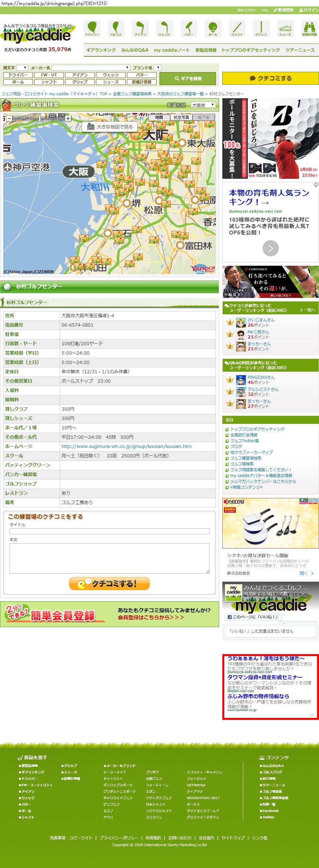
Task: Choose the Wedge category icon
Action: (x=164, y=28)
